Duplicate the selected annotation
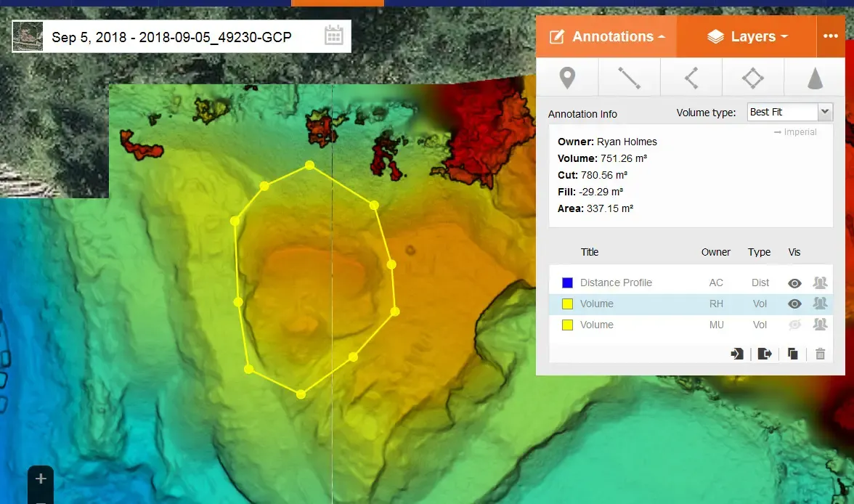854x504 pixels. coord(793,354)
